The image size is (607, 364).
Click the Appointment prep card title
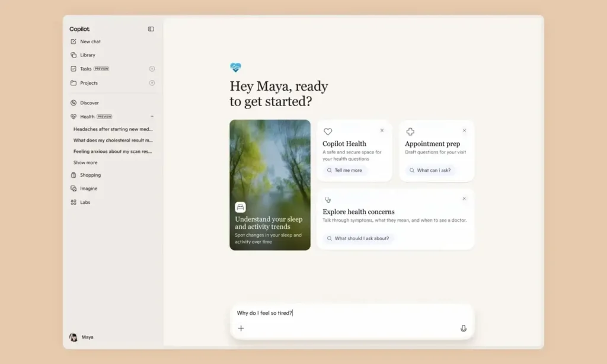432,143
